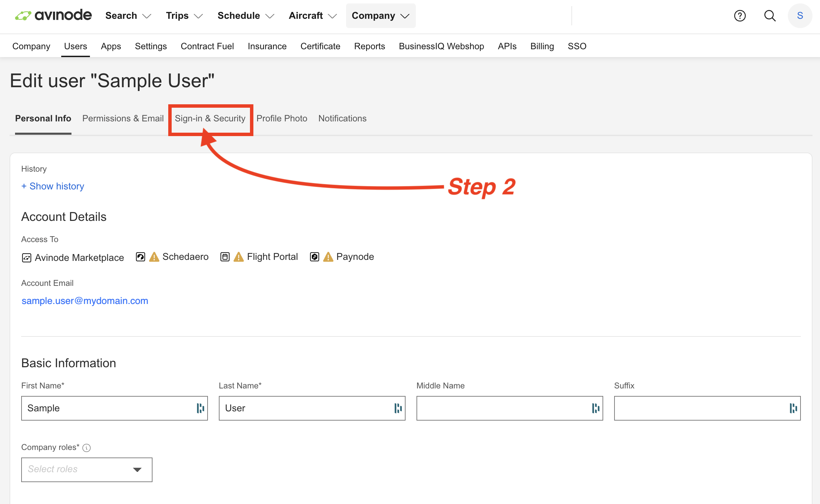Click the Flight Portal app icon
This screenshot has height=504, width=820.
[x=225, y=257]
